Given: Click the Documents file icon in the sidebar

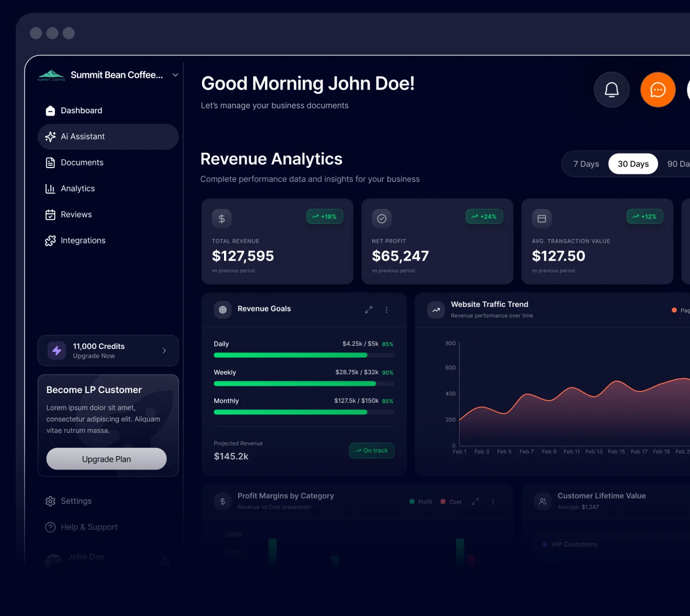Looking at the screenshot, I should (x=50, y=163).
